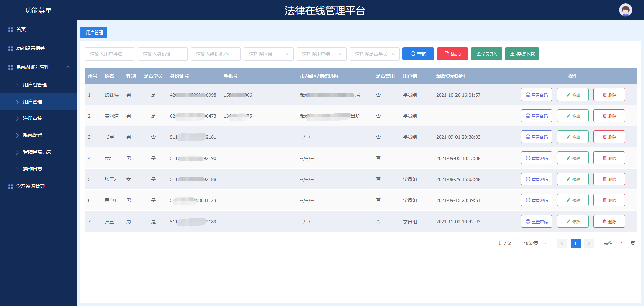Click the 功能菜单 sidebar title
The height and width of the screenshot is (306, 644).
pyautogui.click(x=38, y=10)
